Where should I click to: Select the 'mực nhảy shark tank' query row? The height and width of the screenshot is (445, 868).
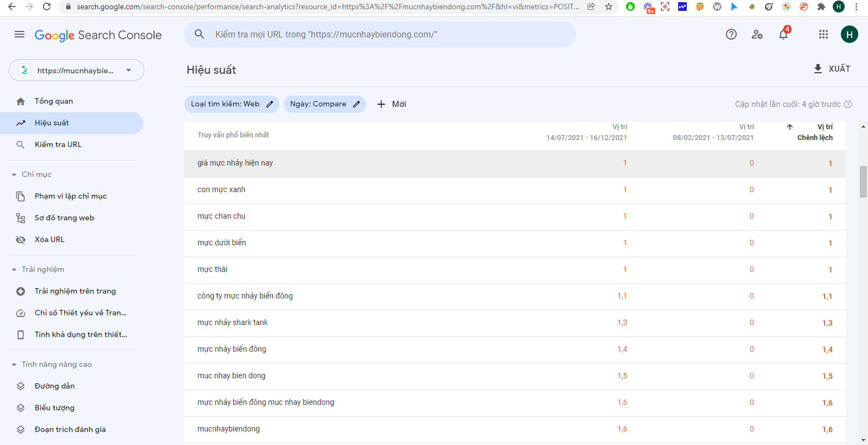(233, 323)
